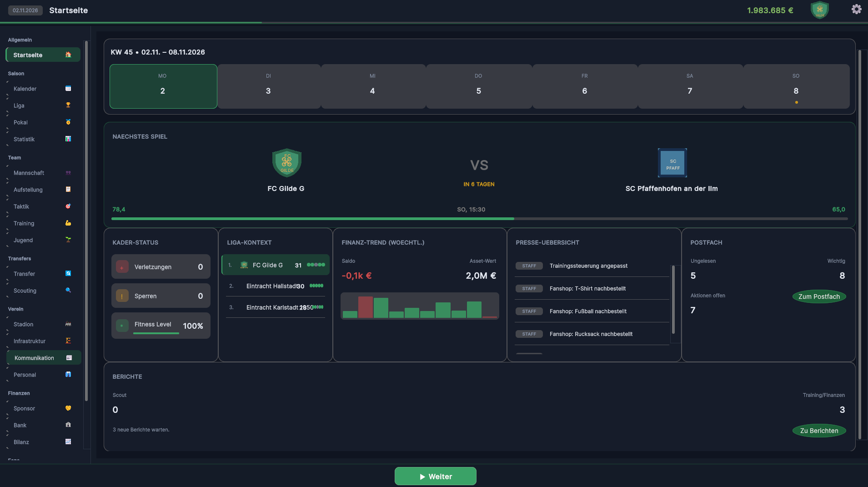Image resolution: width=868 pixels, height=487 pixels.
Task: Click the green Fitness Level icon
Action: click(x=122, y=326)
